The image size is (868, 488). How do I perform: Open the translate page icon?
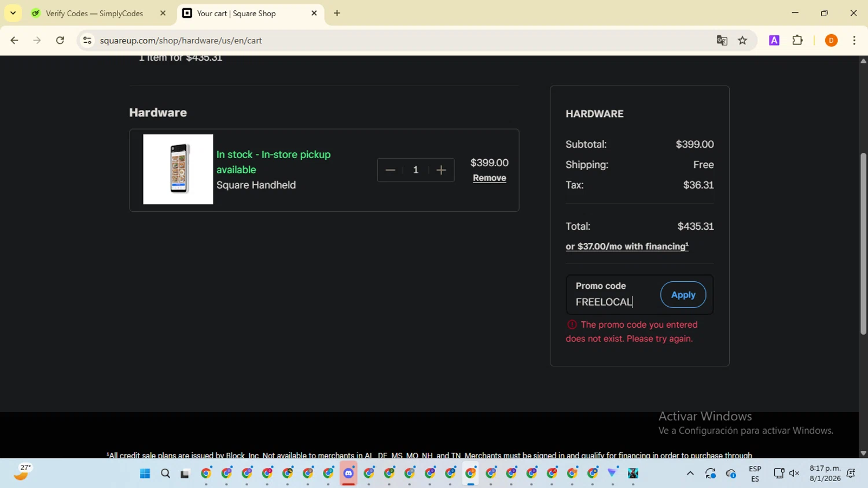722,41
